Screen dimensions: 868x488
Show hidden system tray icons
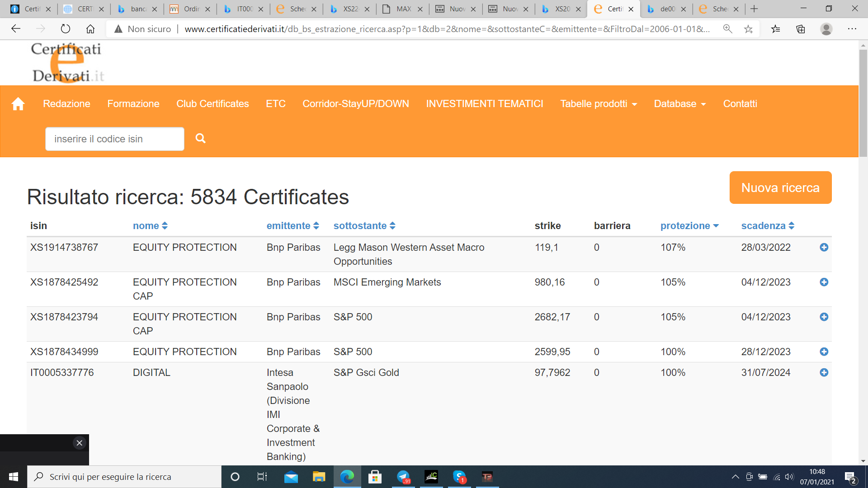(x=735, y=477)
